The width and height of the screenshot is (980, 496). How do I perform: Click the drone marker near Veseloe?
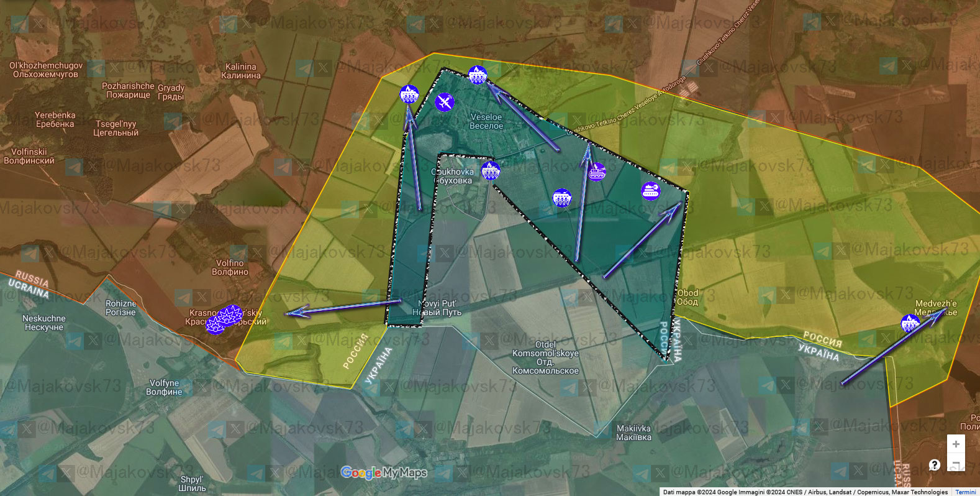(445, 102)
